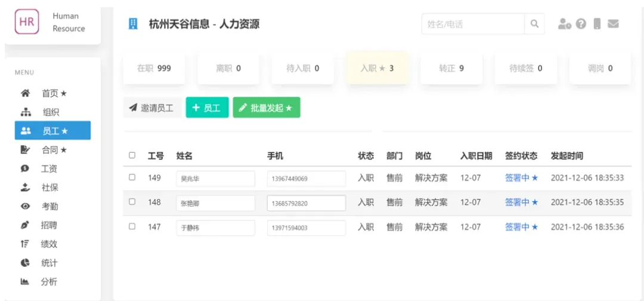The height and width of the screenshot is (301, 644).
Task: Click phone field 13967449069
Action: click(x=306, y=179)
